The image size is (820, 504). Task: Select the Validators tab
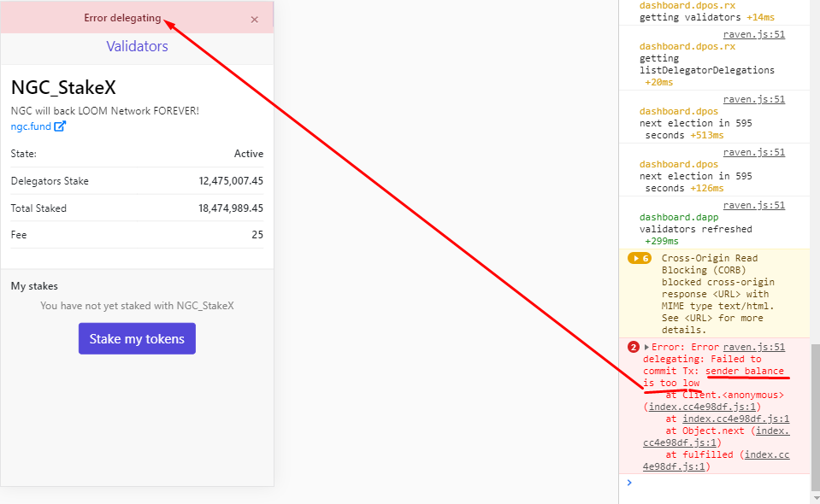[x=137, y=46]
